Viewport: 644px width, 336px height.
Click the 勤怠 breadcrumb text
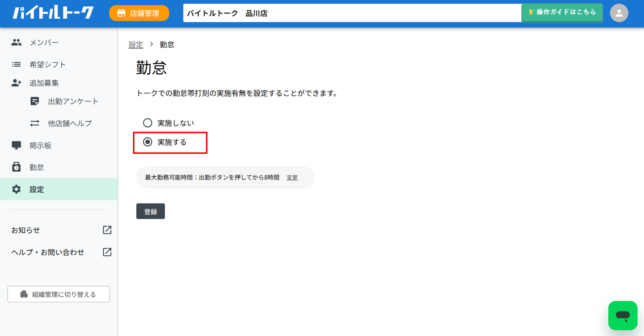coord(167,45)
